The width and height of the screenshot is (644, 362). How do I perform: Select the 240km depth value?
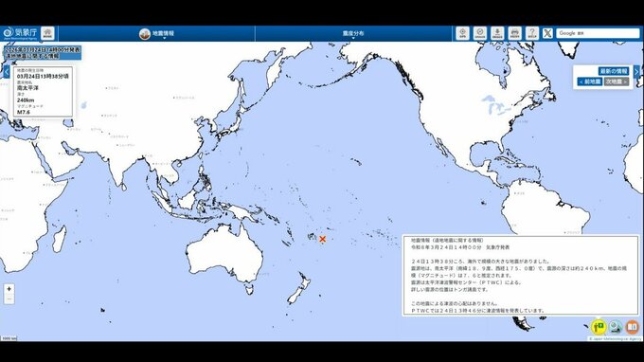[x=26, y=100]
